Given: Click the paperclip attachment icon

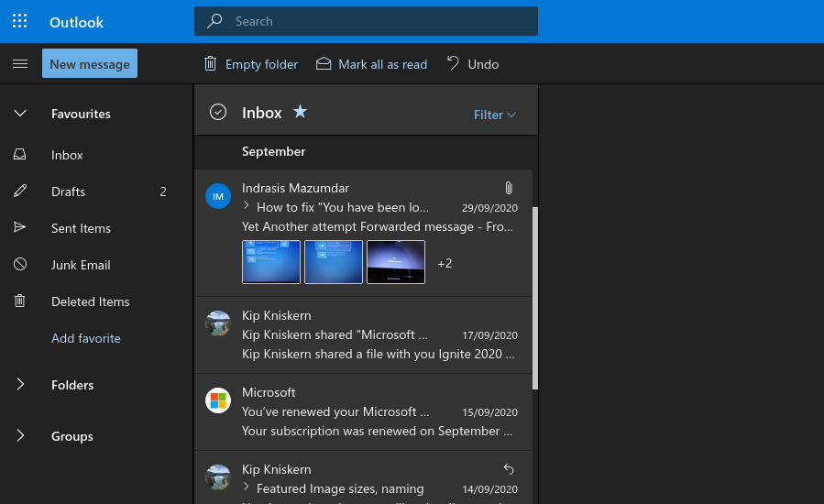Looking at the screenshot, I should point(509,188).
